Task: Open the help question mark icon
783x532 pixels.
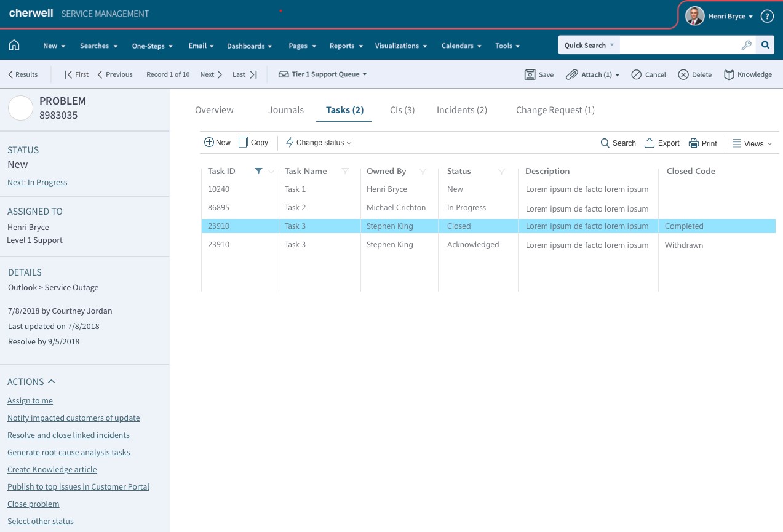Action: pyautogui.click(x=767, y=17)
